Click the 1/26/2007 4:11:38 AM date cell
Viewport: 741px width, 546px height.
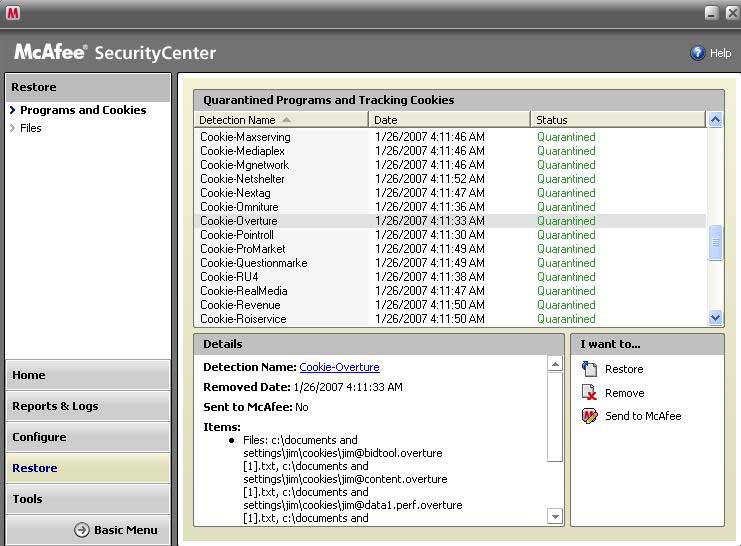click(430, 277)
